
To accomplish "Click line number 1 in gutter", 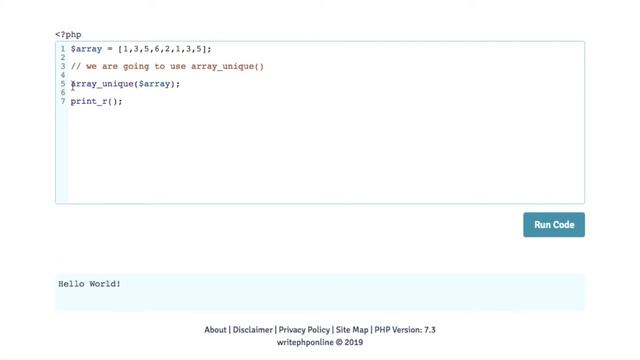I will point(63,49).
